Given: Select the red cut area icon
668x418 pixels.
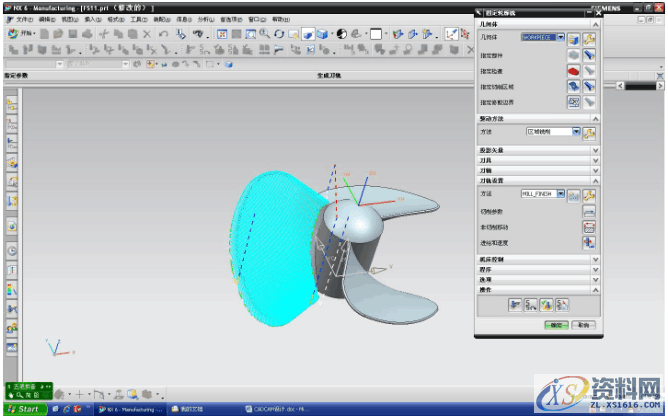Looking at the screenshot, I should 574,71.
